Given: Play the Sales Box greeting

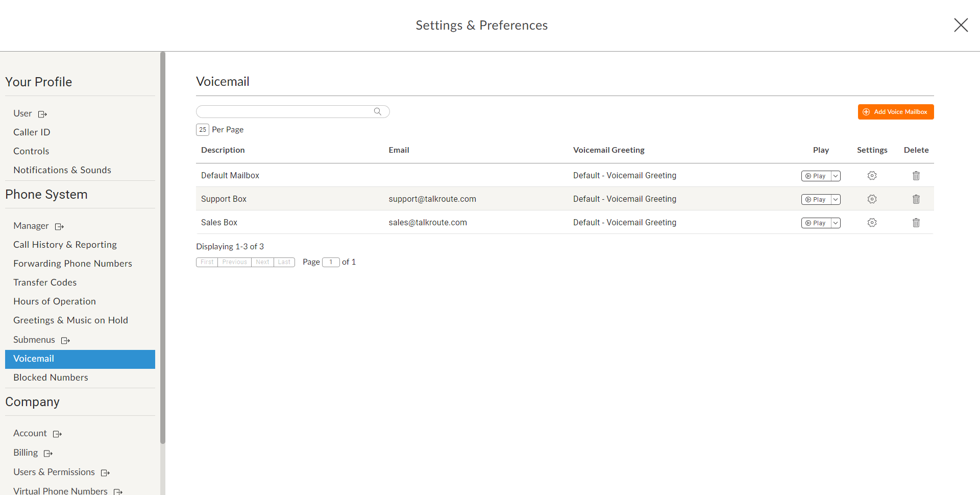Looking at the screenshot, I should pyautogui.click(x=816, y=223).
